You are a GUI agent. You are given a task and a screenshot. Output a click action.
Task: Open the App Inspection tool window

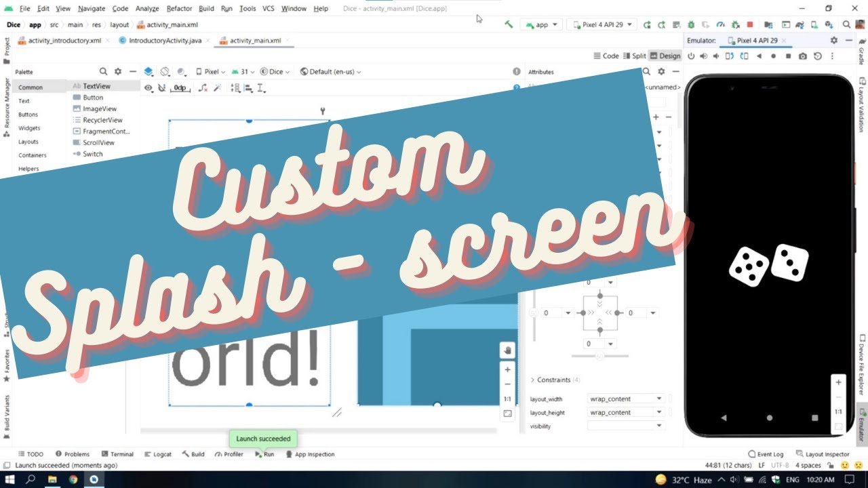(x=310, y=454)
